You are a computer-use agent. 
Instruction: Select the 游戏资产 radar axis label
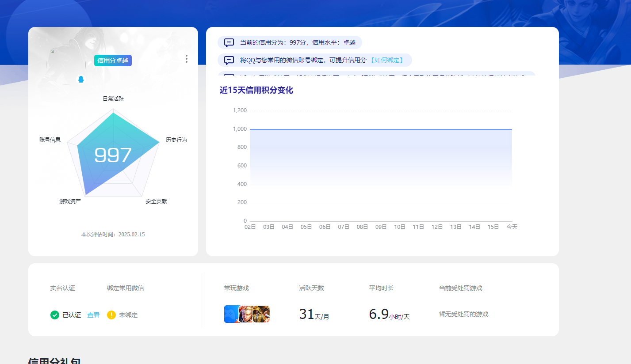(70, 201)
